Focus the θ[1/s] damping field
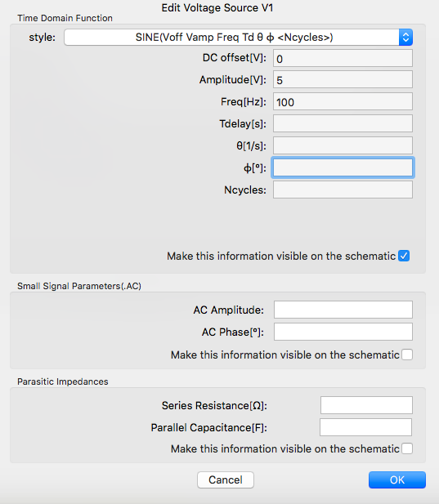The height and width of the screenshot is (504, 439). (343, 145)
